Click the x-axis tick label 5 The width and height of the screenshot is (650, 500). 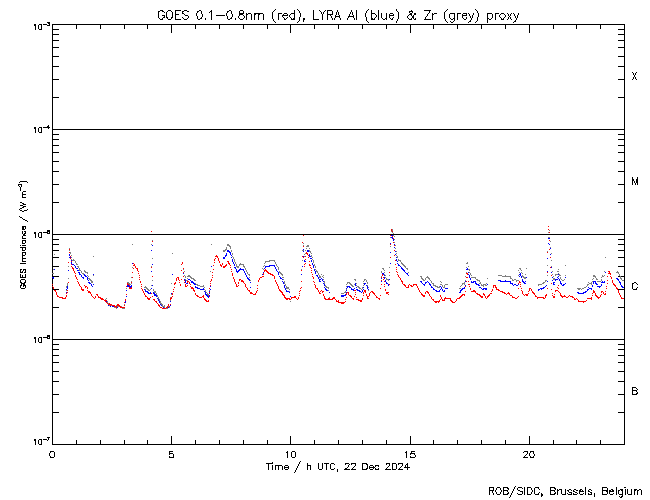(x=171, y=454)
